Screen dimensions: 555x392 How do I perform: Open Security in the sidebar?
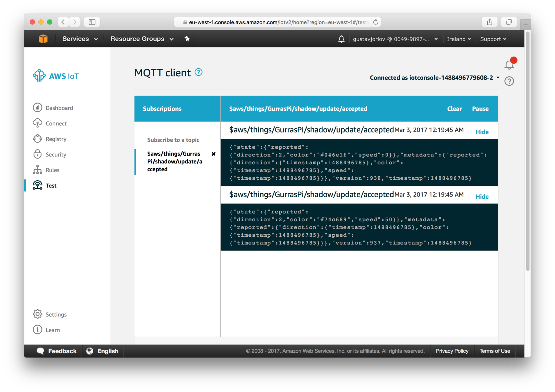pyautogui.click(x=56, y=154)
